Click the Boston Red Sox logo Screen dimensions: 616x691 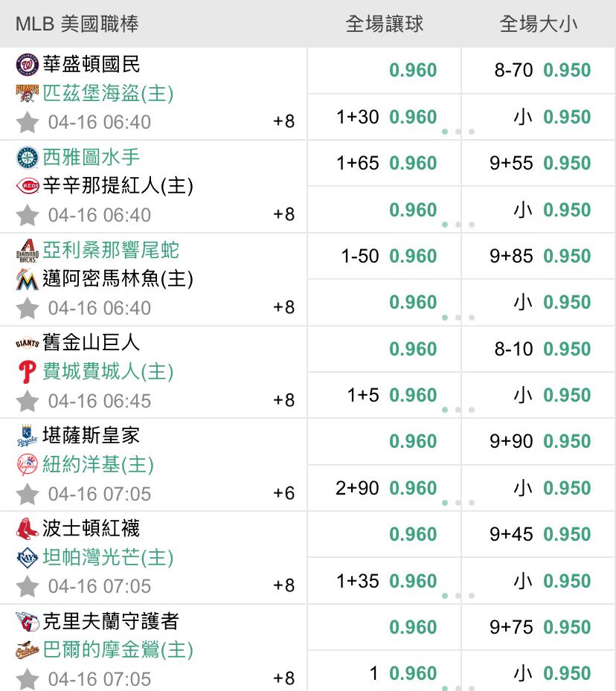point(28,529)
